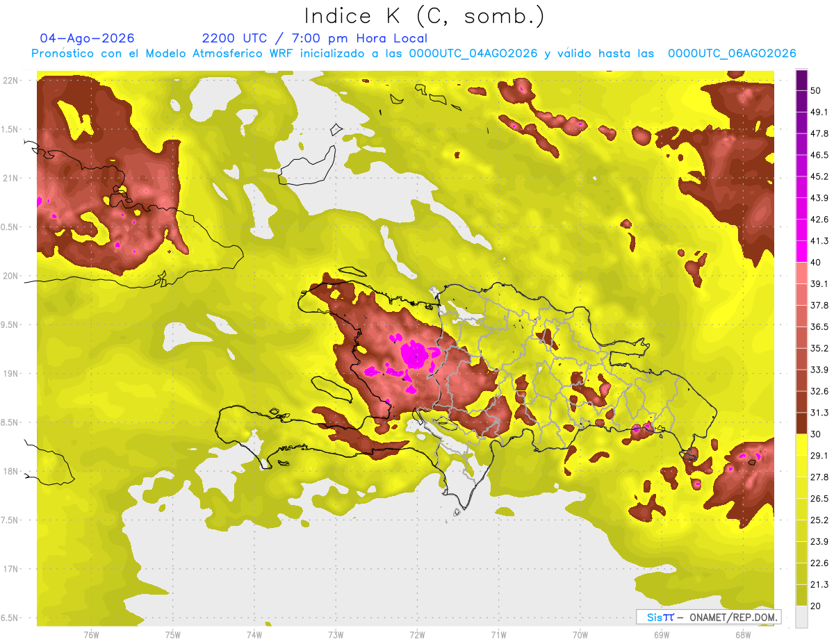Click the '69W' longitude axis label

click(661, 634)
